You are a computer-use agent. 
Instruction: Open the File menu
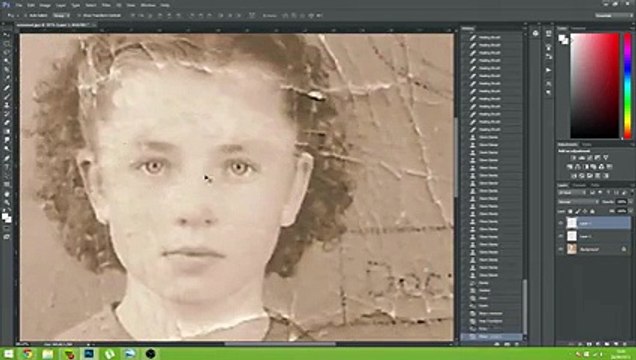(19, 5)
